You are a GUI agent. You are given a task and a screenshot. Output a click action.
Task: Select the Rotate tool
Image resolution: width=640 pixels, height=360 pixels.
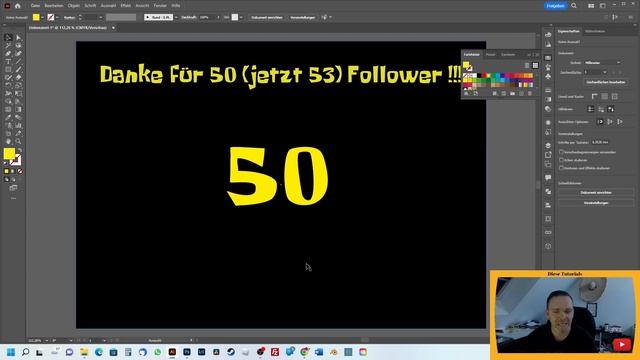[8, 85]
